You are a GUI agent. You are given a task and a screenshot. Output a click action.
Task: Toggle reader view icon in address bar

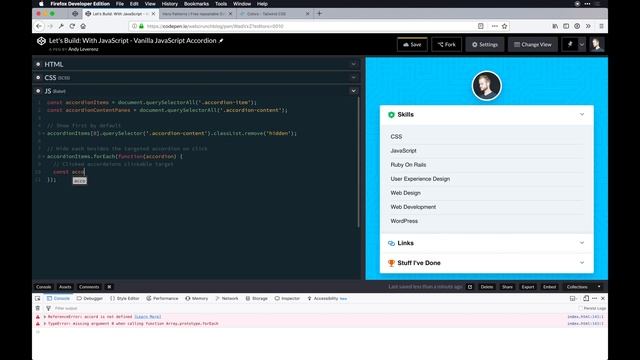(481, 26)
